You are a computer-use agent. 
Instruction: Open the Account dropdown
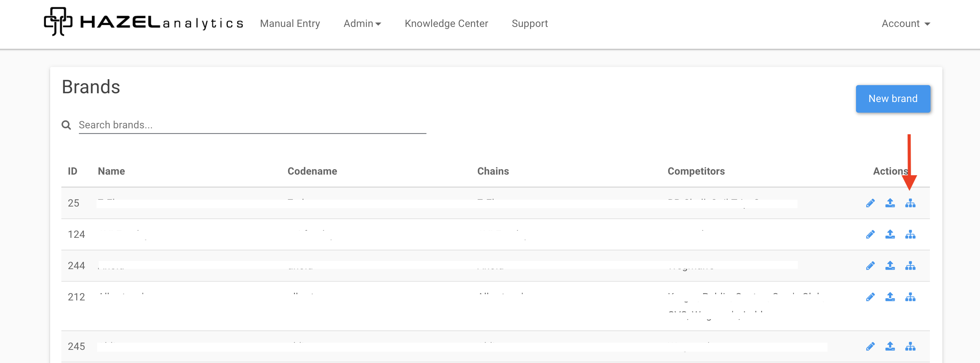point(905,23)
